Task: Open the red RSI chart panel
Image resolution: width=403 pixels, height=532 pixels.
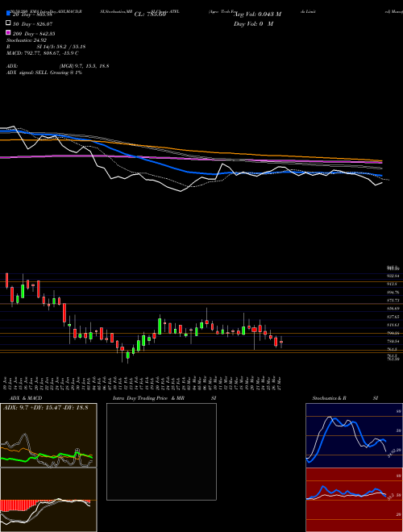Action: pos(354,500)
